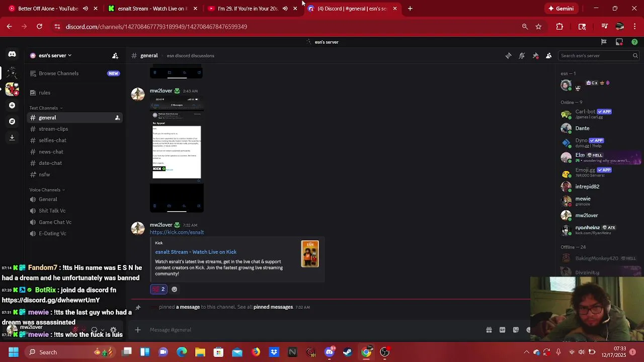Viewport: 644px width, 362px height.
Task: Open Steam from the taskbar
Action: [x=348, y=352]
